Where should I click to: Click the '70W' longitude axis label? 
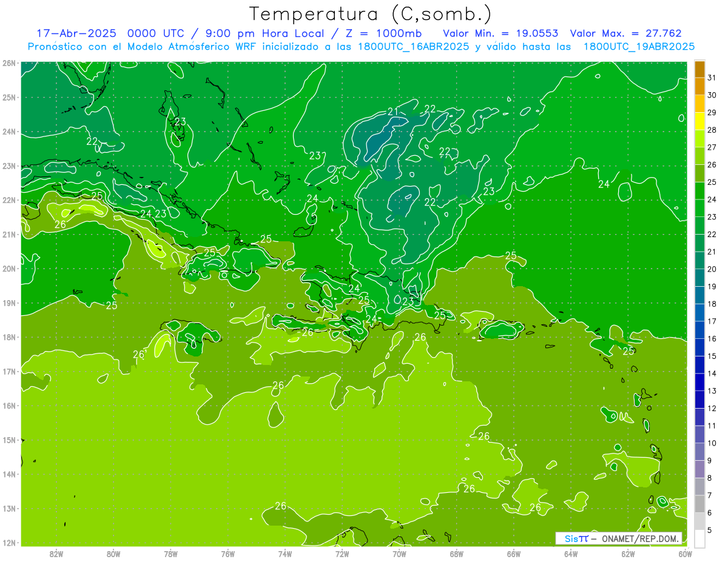pos(399,554)
